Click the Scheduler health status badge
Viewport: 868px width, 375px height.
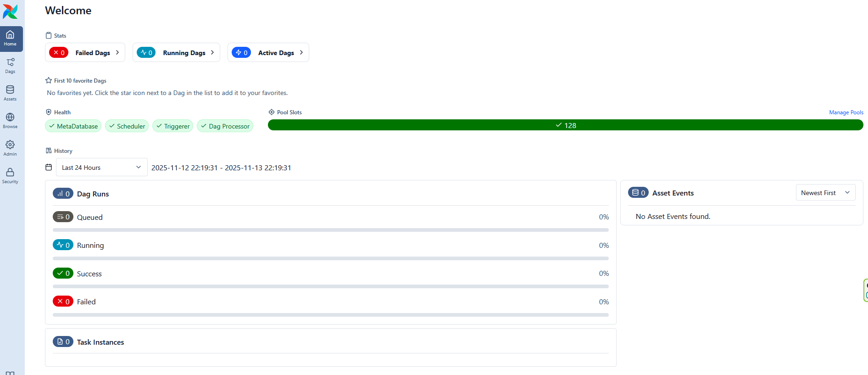(127, 126)
